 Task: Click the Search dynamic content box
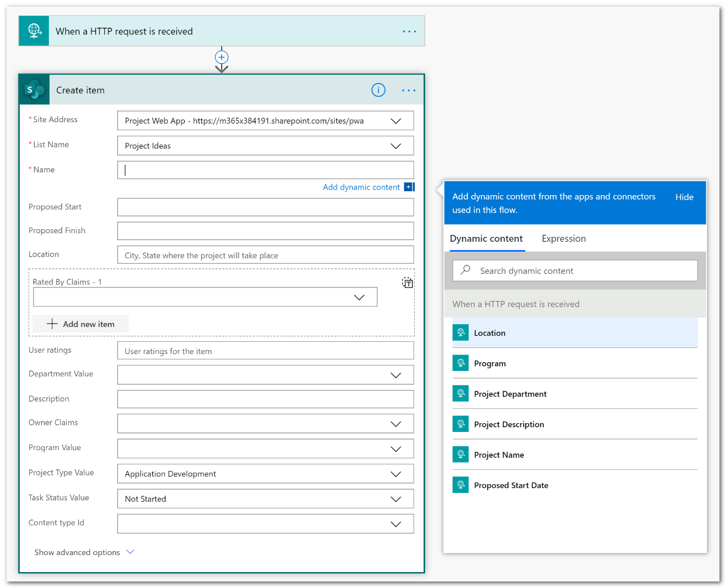575,270
